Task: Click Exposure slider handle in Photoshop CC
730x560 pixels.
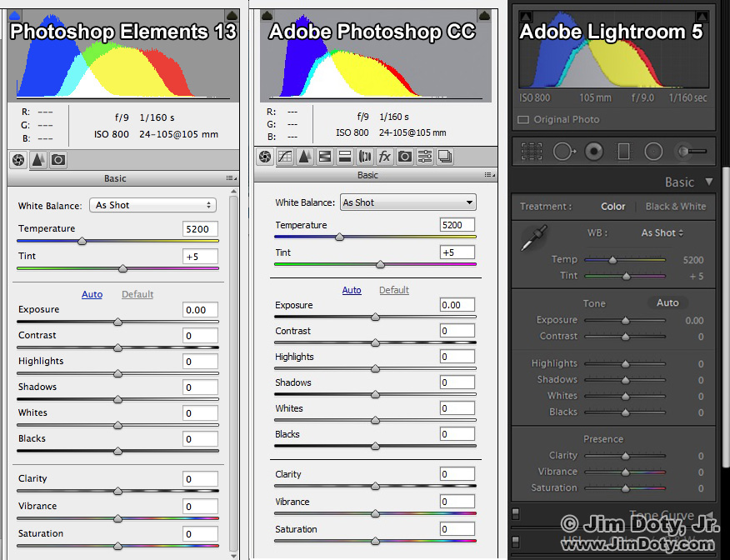Action: [x=375, y=317]
